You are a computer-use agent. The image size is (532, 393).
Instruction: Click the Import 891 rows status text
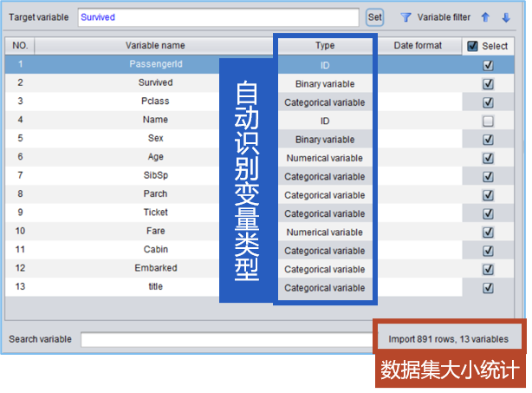click(448, 339)
